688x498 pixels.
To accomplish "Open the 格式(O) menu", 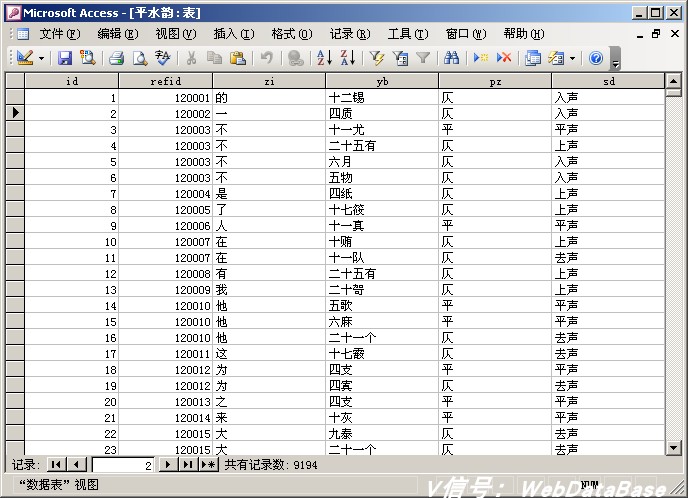I will [x=292, y=34].
